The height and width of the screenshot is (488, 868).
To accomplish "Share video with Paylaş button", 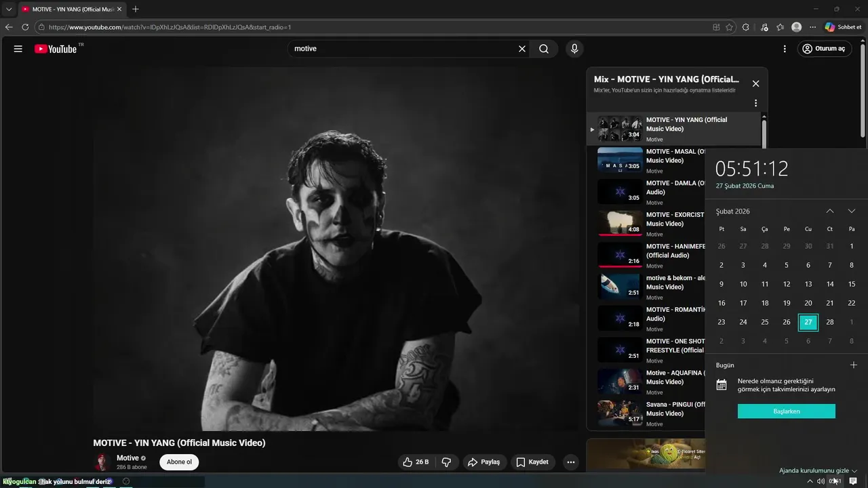I will click(484, 462).
